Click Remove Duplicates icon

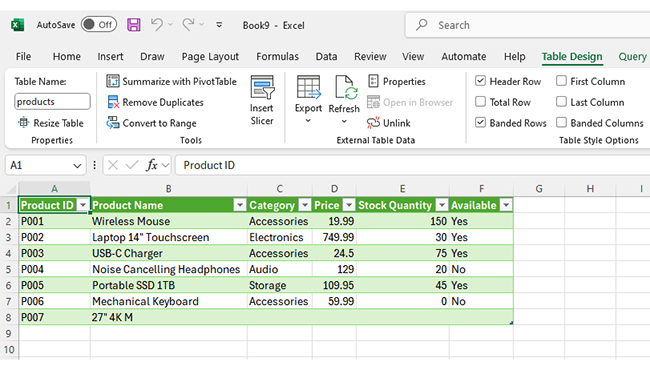click(x=113, y=102)
